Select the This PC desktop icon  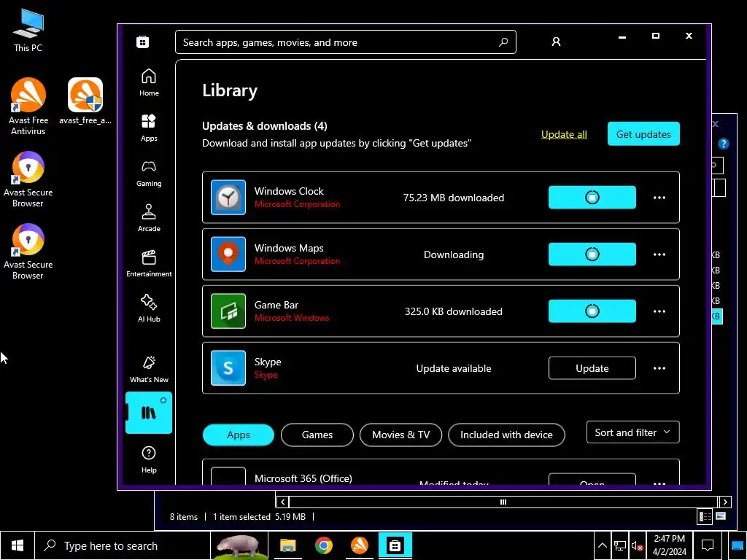click(28, 31)
